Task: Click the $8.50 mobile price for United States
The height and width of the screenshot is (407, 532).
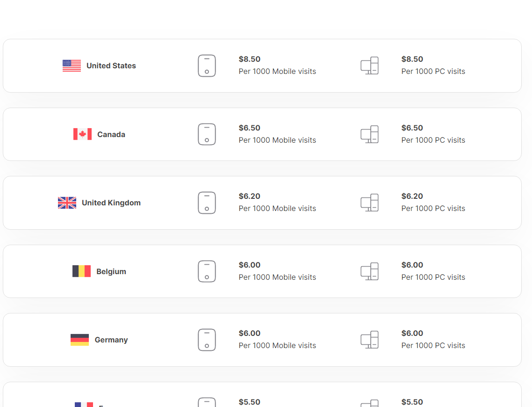Action: 249,59
